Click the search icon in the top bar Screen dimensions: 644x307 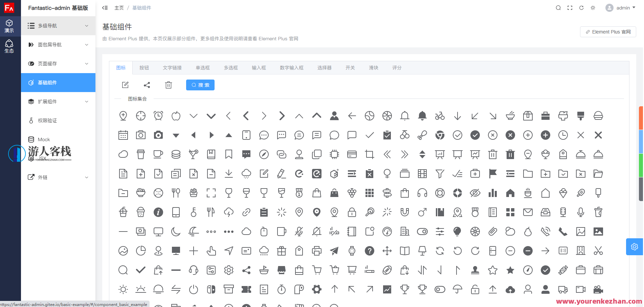[558, 7]
